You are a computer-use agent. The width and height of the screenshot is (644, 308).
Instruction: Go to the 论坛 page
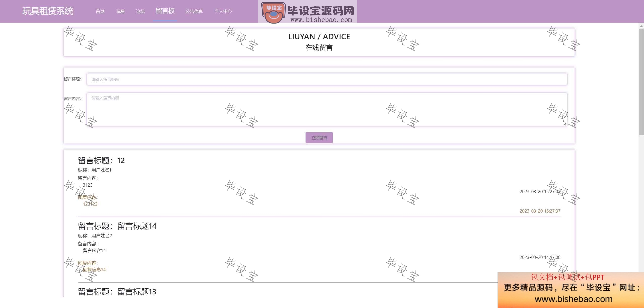140,11
